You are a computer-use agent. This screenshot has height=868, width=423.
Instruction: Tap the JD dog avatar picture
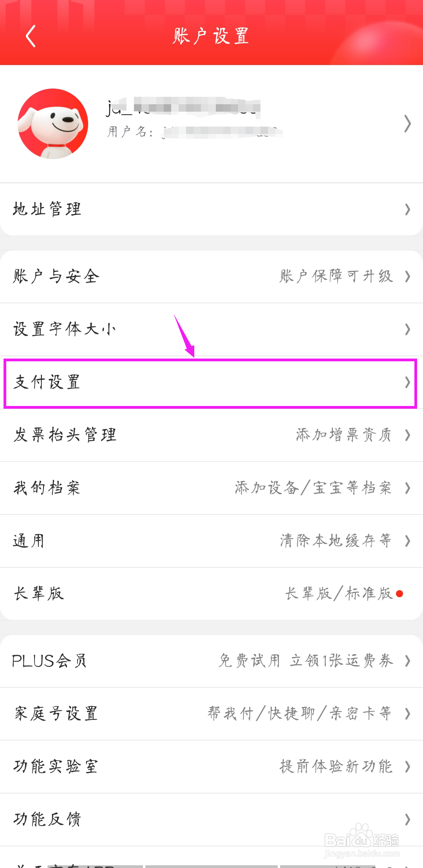pyautogui.click(x=53, y=124)
